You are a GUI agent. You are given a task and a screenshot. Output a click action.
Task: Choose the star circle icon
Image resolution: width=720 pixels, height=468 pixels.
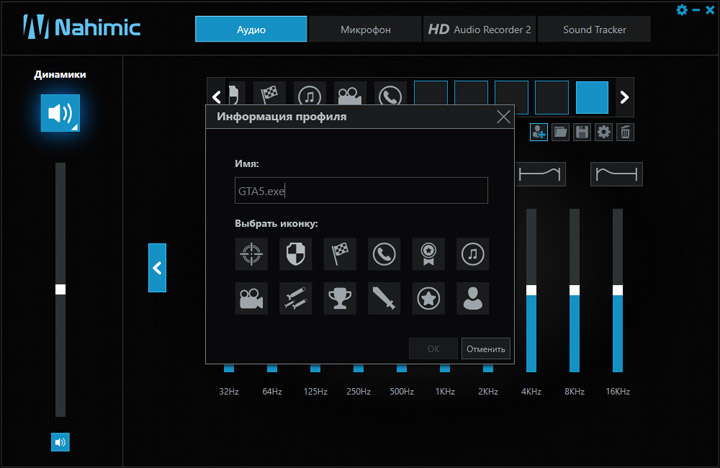click(428, 299)
